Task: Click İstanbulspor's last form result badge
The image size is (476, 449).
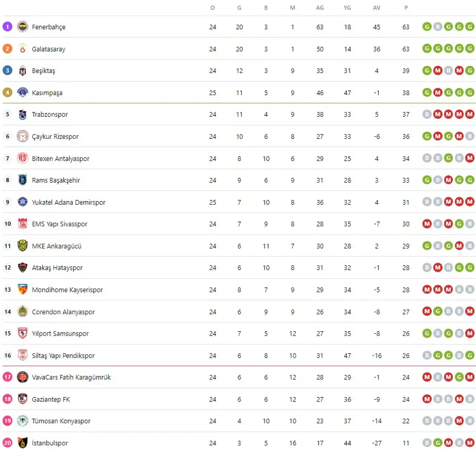Action: [470, 443]
